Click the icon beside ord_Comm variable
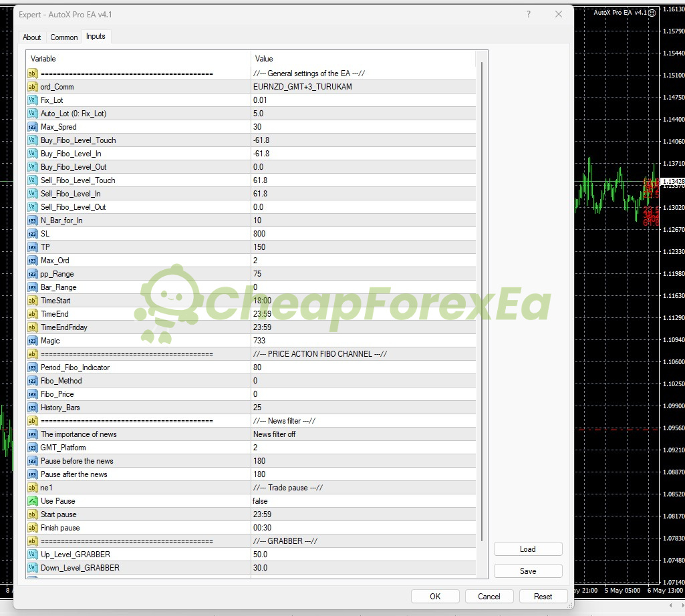The image size is (685, 616). tap(33, 87)
